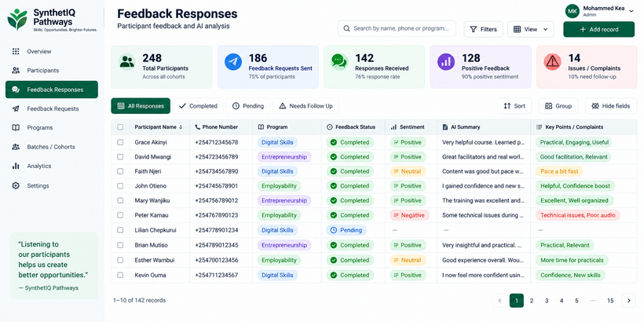The width and height of the screenshot is (644, 322).
Task: Go to page 2
Action: [x=532, y=301]
